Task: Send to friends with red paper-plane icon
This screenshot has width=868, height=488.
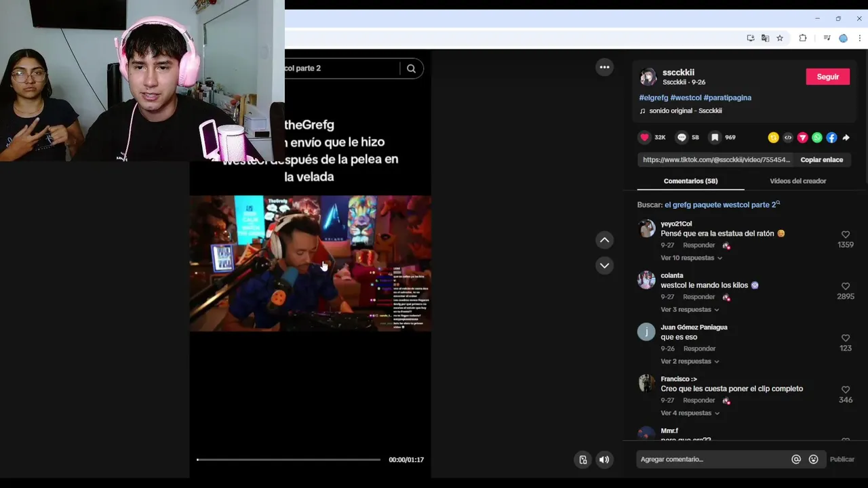Action: (802, 138)
